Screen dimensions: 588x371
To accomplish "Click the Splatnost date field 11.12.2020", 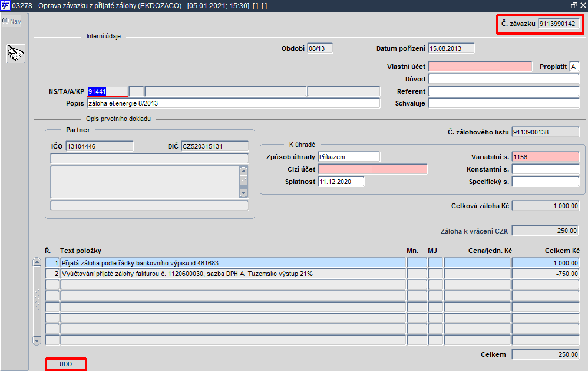I will coord(341,182).
